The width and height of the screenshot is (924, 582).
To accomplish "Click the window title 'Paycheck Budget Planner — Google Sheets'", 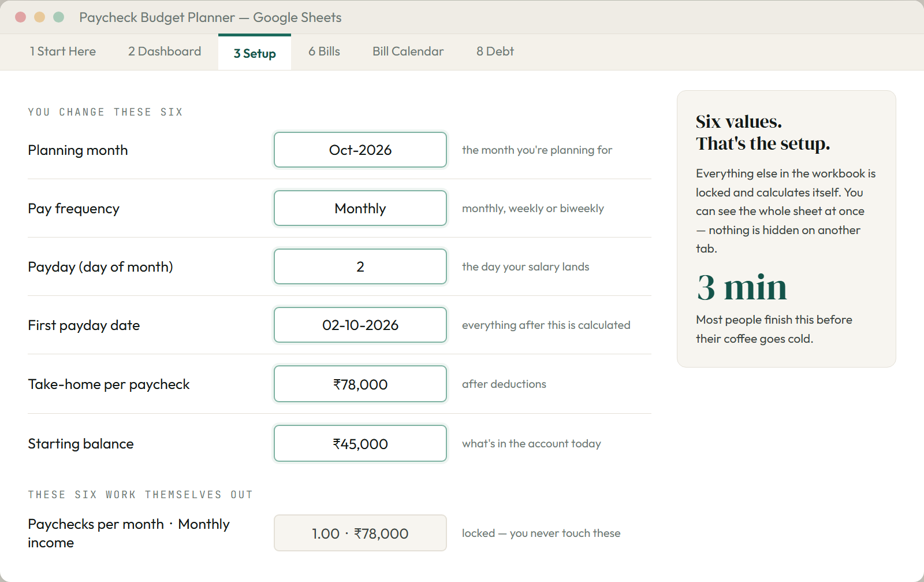I will click(x=210, y=17).
